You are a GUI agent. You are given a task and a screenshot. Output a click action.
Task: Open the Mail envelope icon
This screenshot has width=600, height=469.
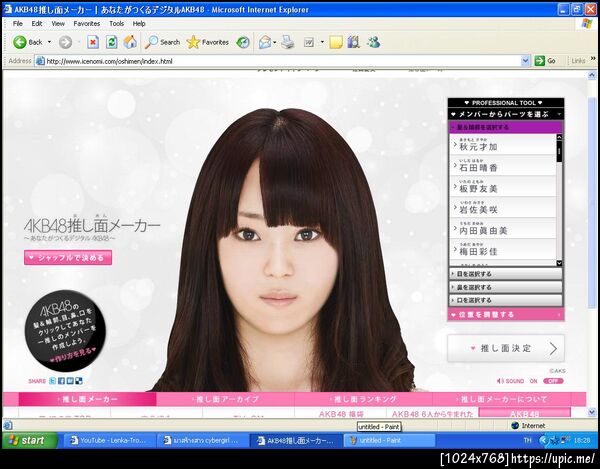pos(265,42)
